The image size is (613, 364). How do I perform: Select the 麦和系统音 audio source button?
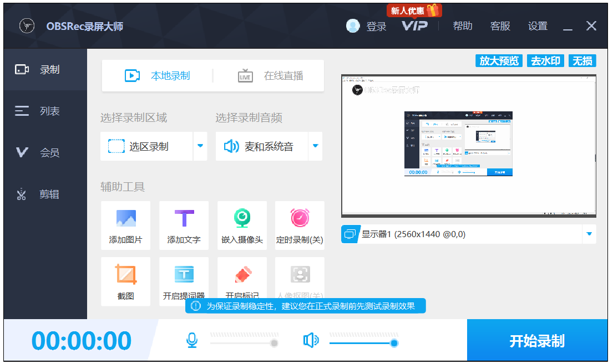coord(261,146)
